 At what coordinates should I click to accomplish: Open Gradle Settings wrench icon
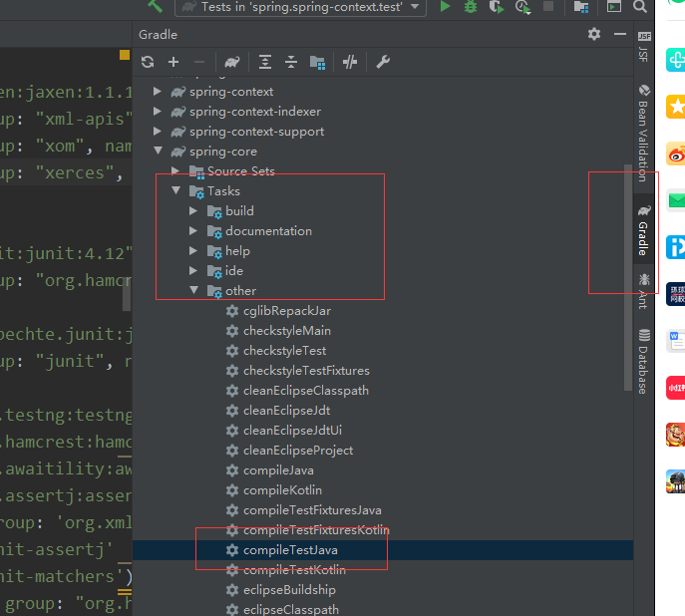383,62
